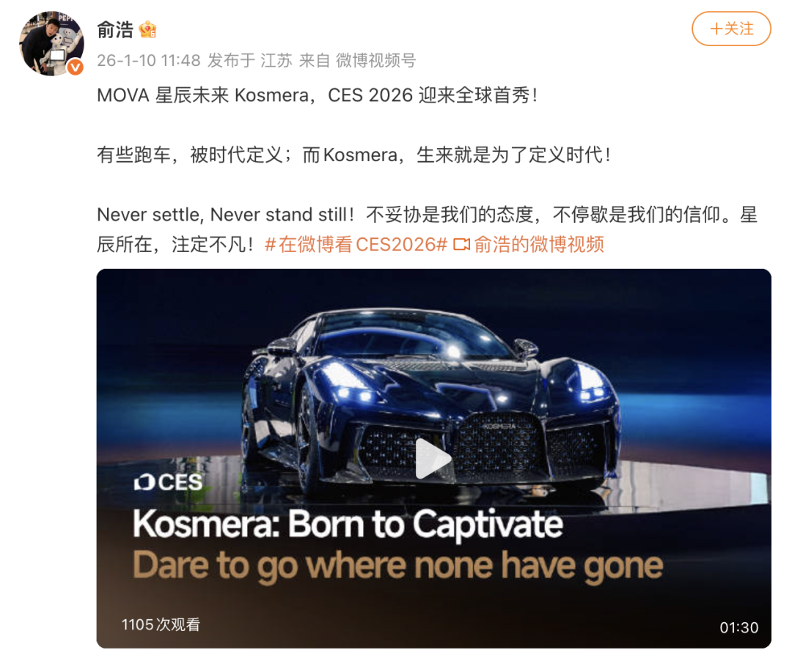Click the 微博视频号 source link
792x672 pixels.
pos(375,61)
